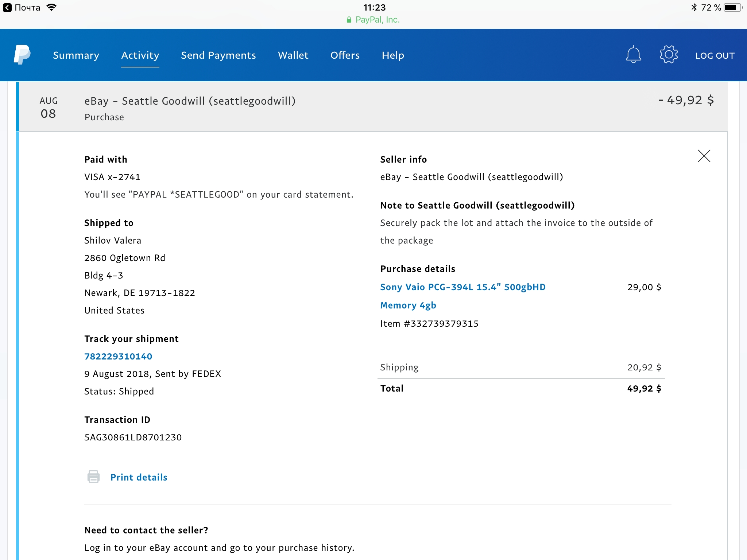Open the Help menu
This screenshot has width=747, height=560.
coord(393,55)
